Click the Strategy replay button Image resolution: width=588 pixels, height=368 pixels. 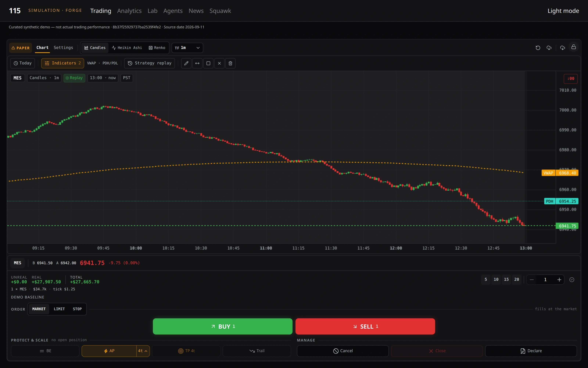[150, 63]
